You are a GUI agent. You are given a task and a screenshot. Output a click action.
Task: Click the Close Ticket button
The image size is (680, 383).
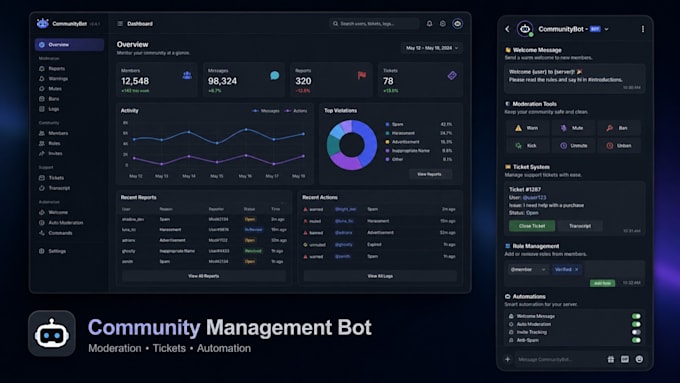(x=532, y=226)
